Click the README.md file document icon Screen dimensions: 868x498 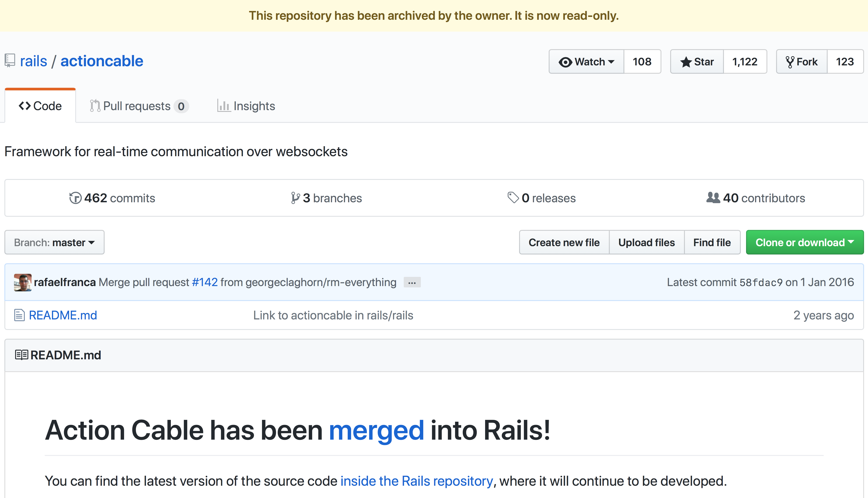19,315
